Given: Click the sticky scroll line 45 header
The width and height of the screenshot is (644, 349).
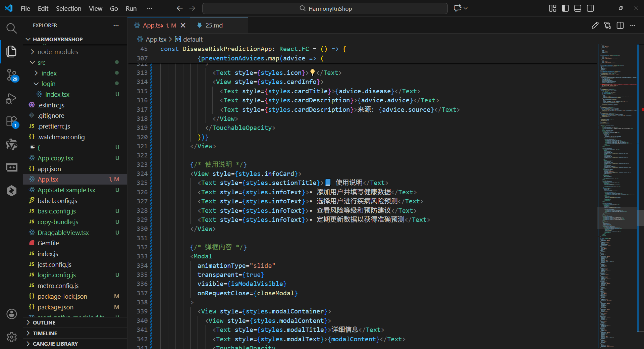Looking at the screenshot, I should tap(362, 49).
